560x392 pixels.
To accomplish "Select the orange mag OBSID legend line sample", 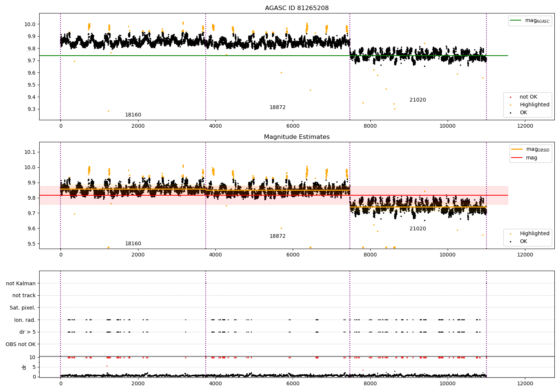I will coord(517,149).
